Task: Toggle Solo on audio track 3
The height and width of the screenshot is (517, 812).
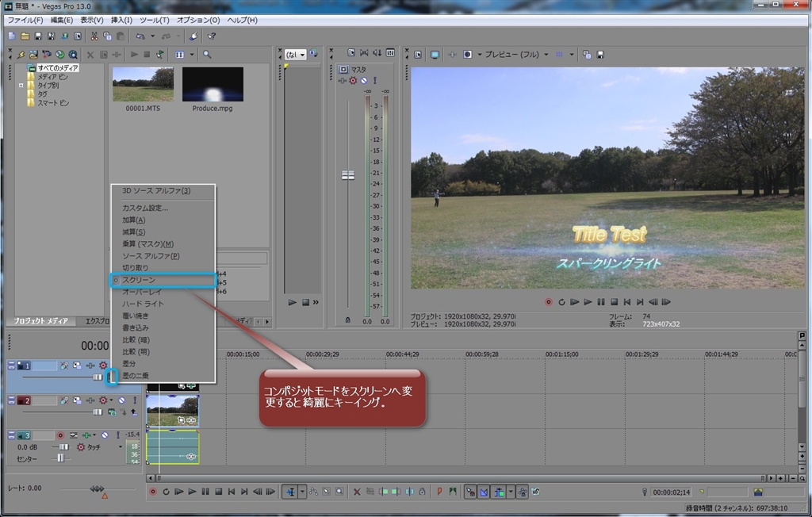Action: 117,435
